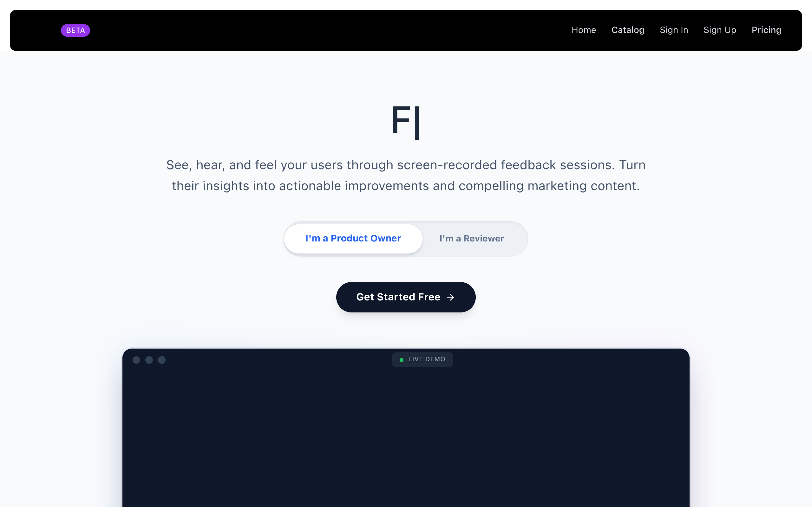Image resolution: width=812 pixels, height=507 pixels.
Task: Click the LIVE DEMO label text
Action: pyautogui.click(x=427, y=359)
